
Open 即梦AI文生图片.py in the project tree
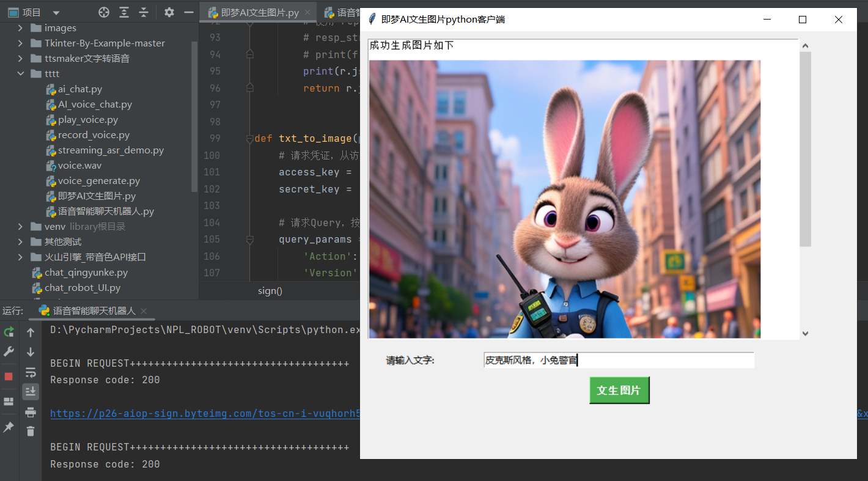[x=97, y=196]
